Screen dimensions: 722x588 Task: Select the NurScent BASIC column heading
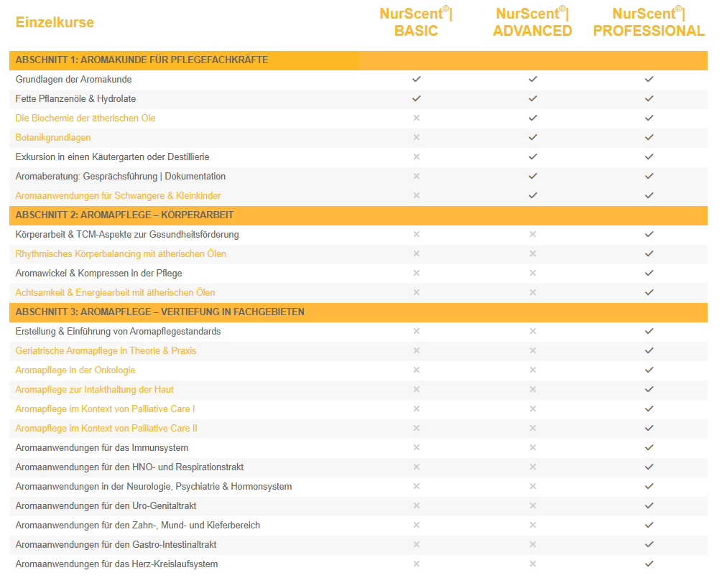(x=416, y=22)
